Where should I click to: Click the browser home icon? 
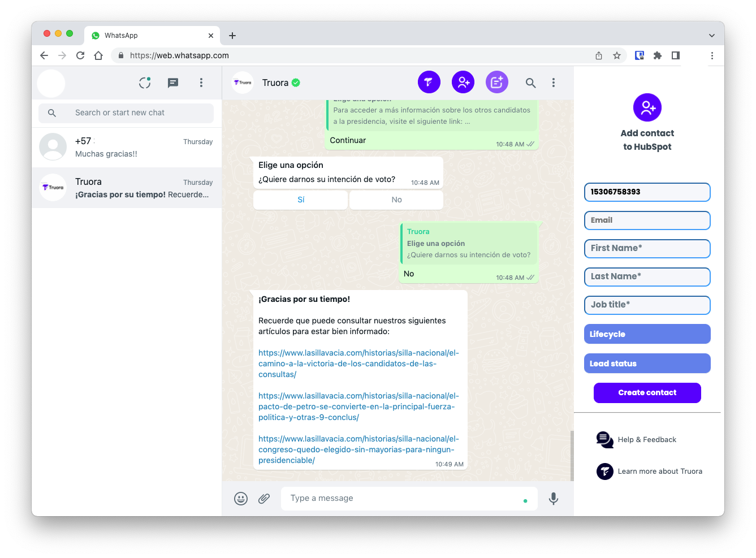coord(98,55)
